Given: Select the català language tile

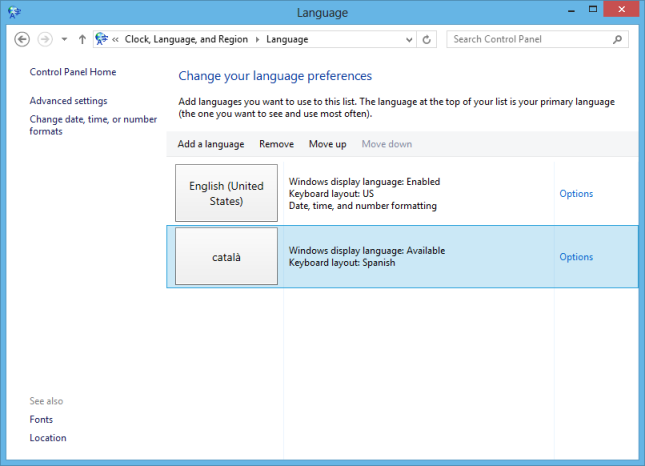Looking at the screenshot, I should click(x=226, y=256).
